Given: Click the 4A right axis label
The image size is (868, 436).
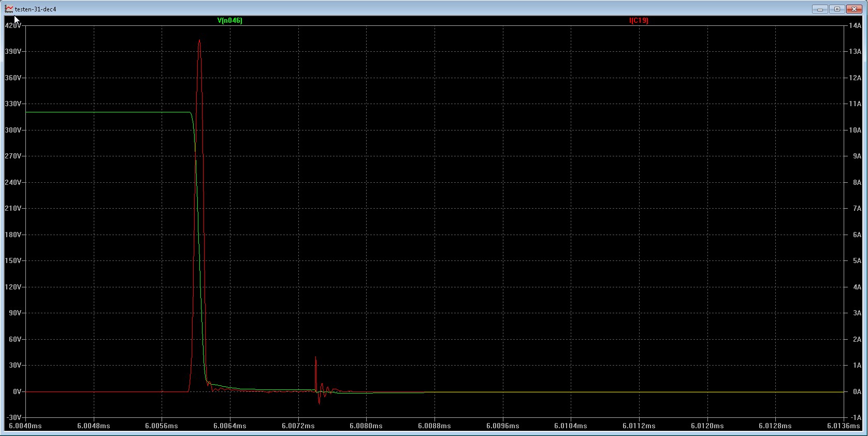Looking at the screenshot, I should click(857, 287).
